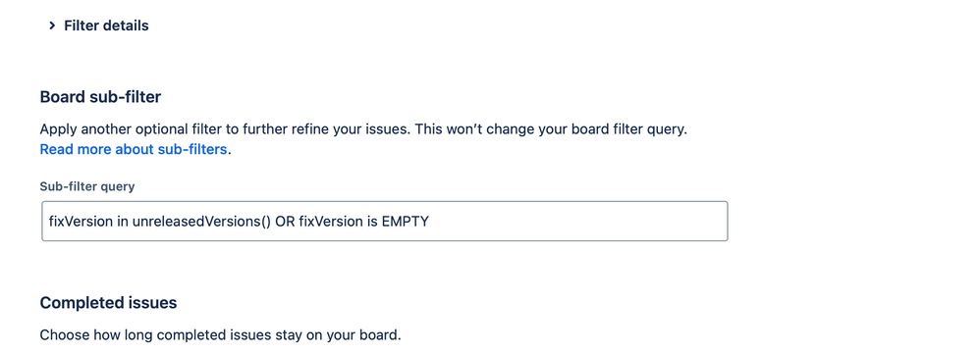Click the empty right area of query box
The width and height of the screenshot is (980, 354).
578,221
